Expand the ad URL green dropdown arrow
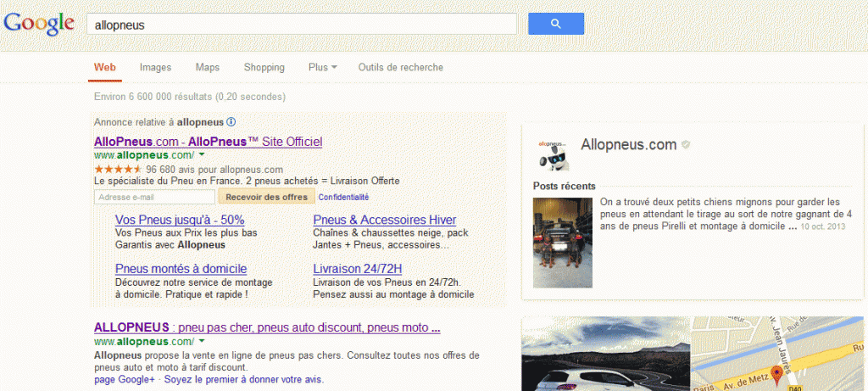This screenshot has height=391, width=868. [x=202, y=155]
